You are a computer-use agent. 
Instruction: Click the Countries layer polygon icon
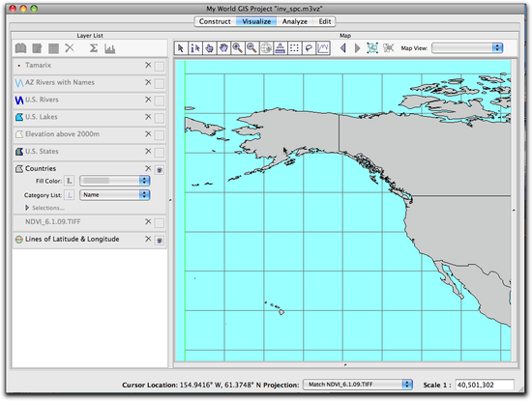point(19,168)
